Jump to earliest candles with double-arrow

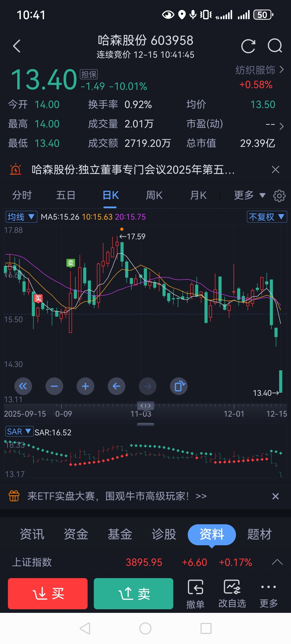click(x=23, y=386)
